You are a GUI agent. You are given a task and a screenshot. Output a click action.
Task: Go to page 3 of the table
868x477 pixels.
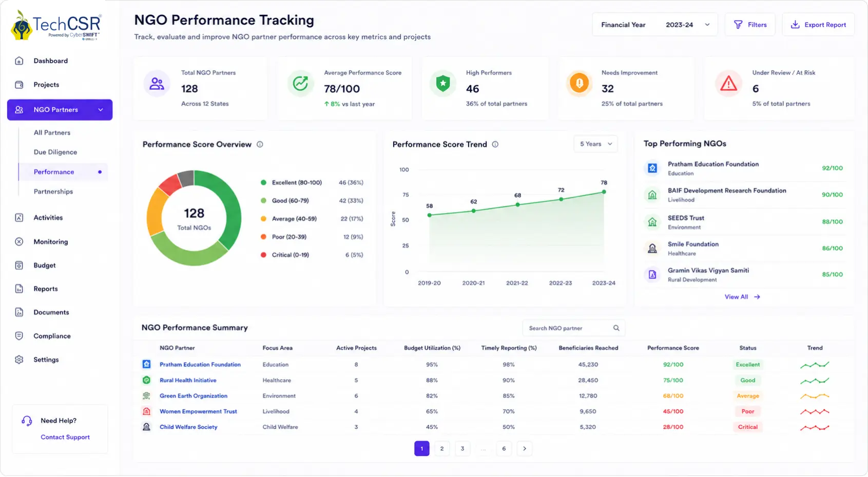click(462, 449)
